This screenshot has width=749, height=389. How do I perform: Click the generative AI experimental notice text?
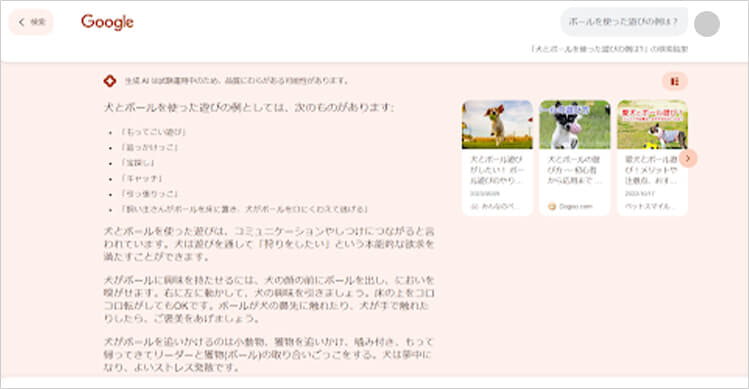236,81
